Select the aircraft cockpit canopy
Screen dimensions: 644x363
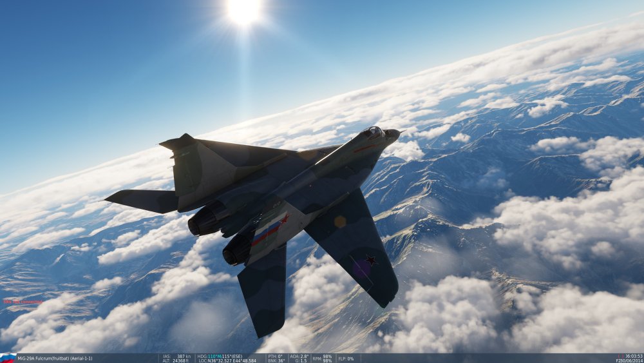click(x=374, y=132)
